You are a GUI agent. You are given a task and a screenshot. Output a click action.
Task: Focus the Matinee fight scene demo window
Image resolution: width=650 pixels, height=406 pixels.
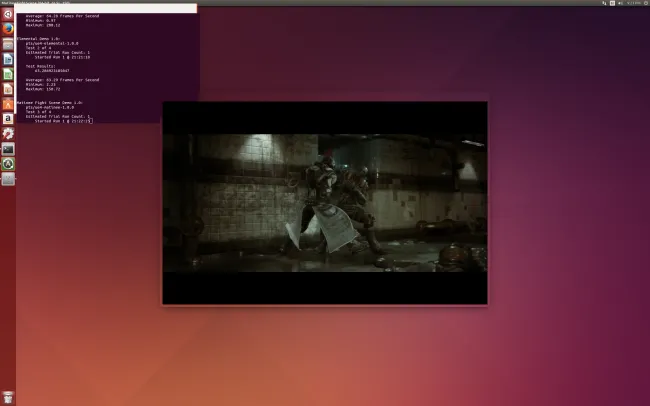tap(325, 203)
